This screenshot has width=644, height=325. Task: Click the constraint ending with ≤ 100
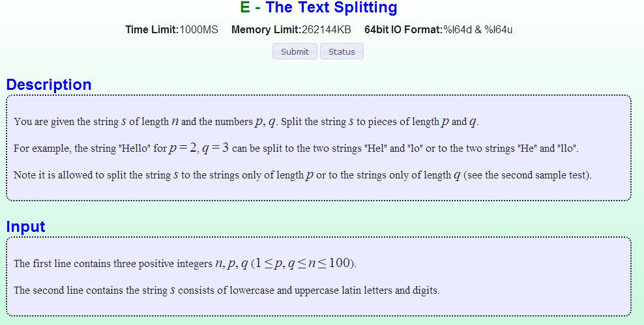tap(302, 263)
